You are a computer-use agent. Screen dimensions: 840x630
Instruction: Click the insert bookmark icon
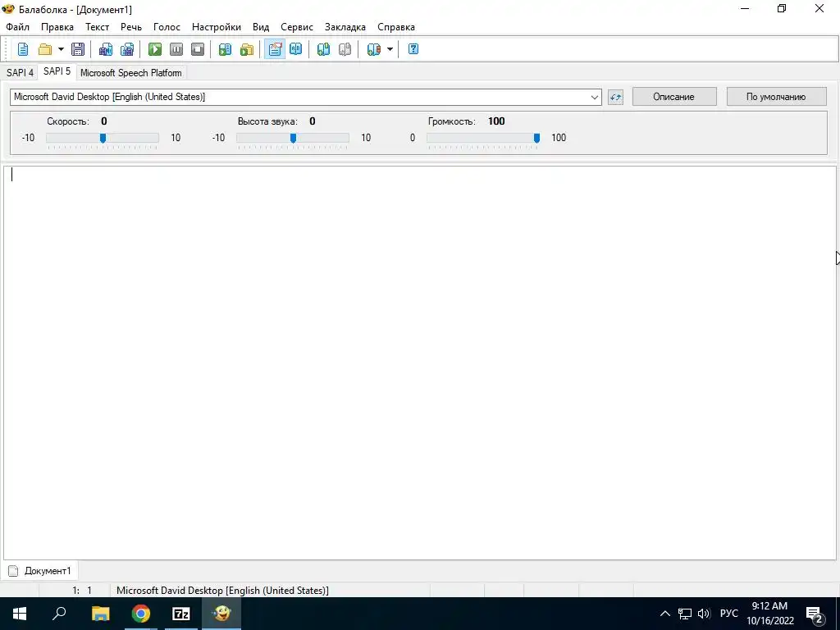click(323, 49)
